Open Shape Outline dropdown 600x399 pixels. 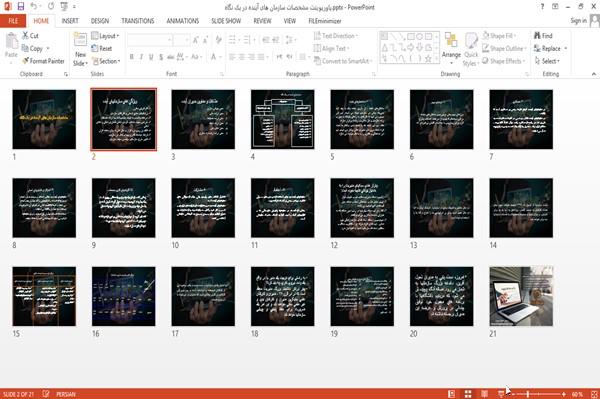[x=504, y=49]
